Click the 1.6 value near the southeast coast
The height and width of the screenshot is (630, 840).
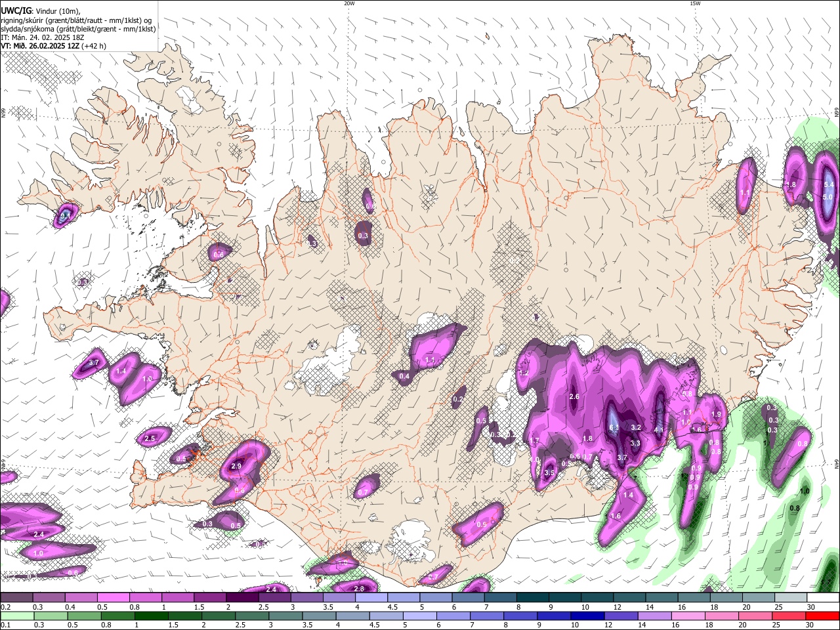616,516
